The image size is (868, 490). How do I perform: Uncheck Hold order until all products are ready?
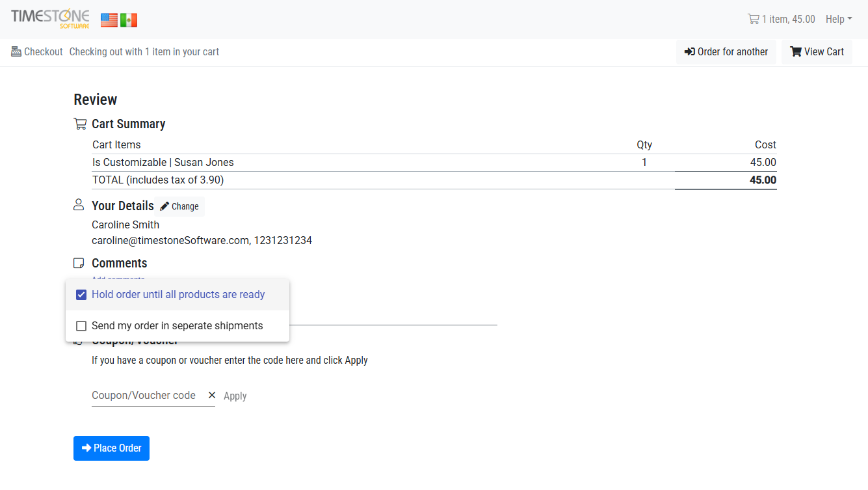point(81,294)
